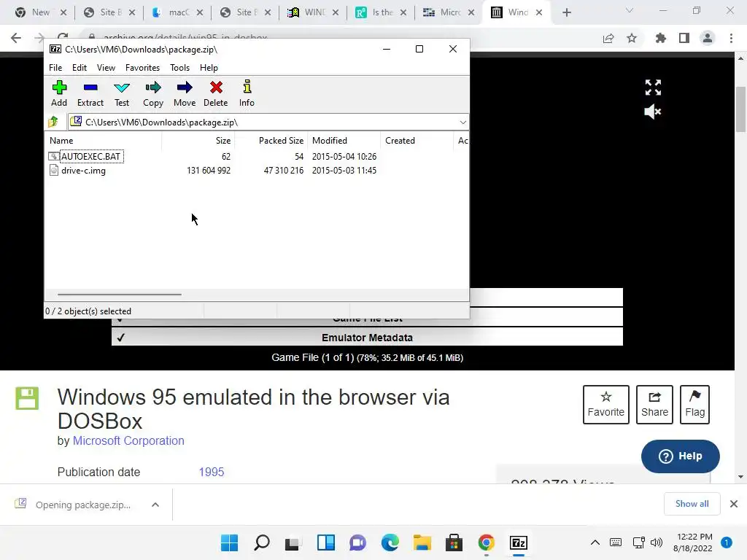747x560 pixels.
Task: Expand the Emulator Metadata section
Action: tap(367, 337)
